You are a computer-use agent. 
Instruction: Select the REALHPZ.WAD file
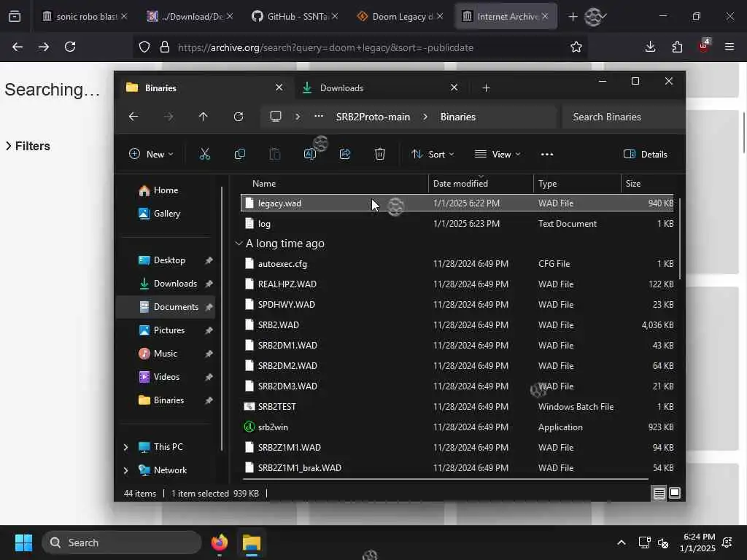click(x=457, y=284)
